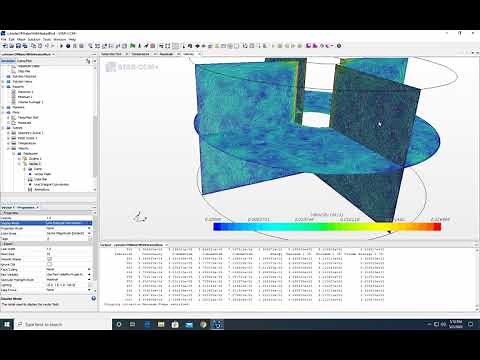Collapse the Velocity scene node
The height and width of the screenshot is (360, 480).
[x=9, y=148]
